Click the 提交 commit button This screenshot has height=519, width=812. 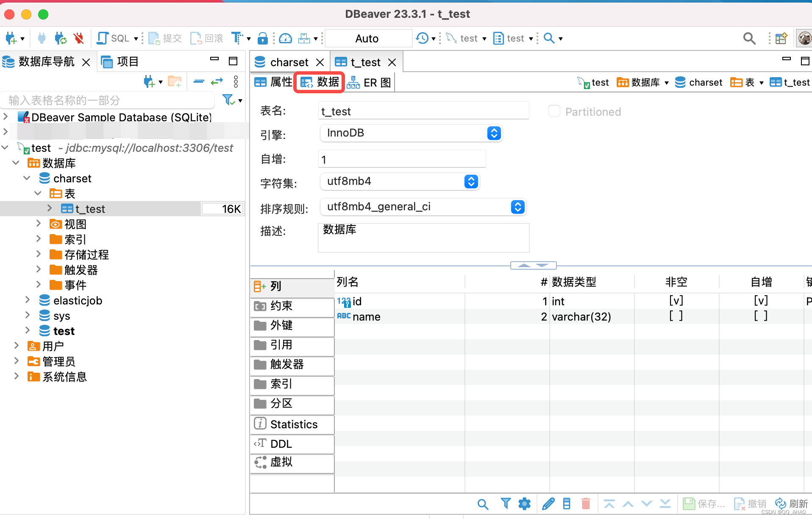coord(165,39)
